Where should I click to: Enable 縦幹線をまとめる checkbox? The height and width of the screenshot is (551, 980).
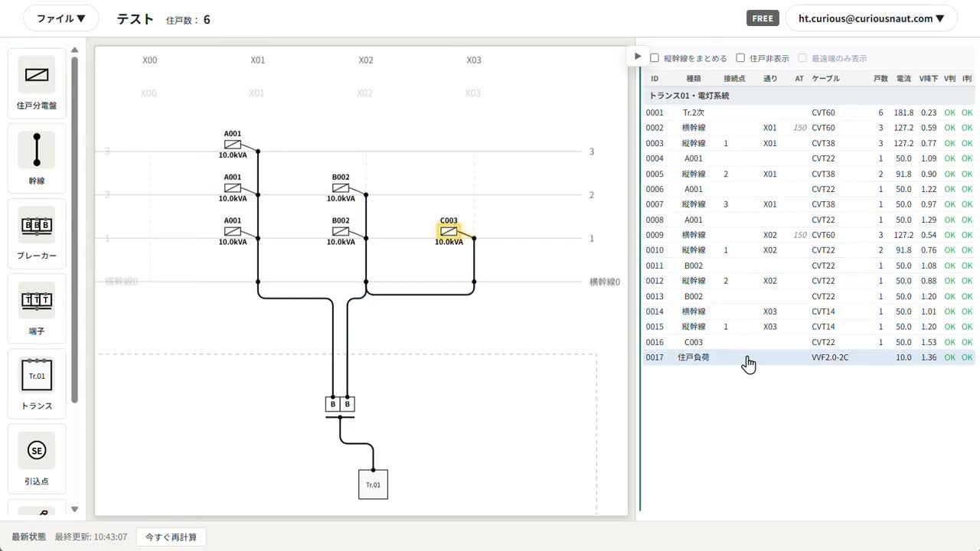coord(655,58)
